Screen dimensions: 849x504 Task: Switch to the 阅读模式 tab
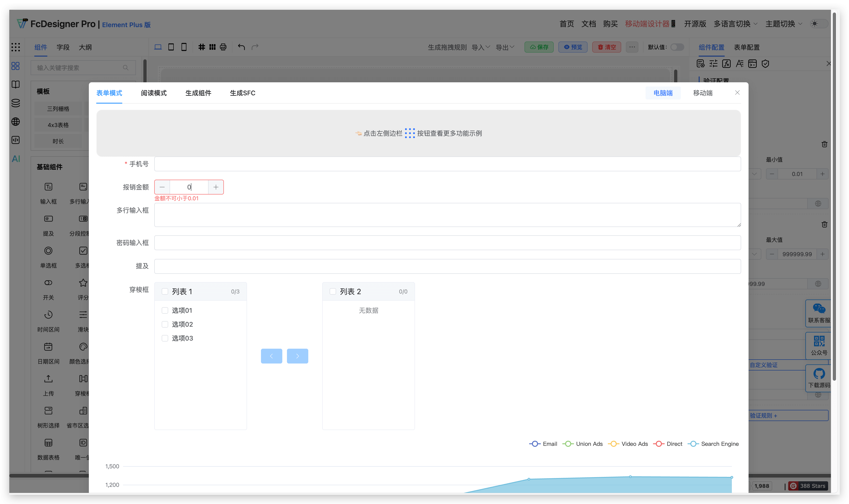(x=154, y=93)
